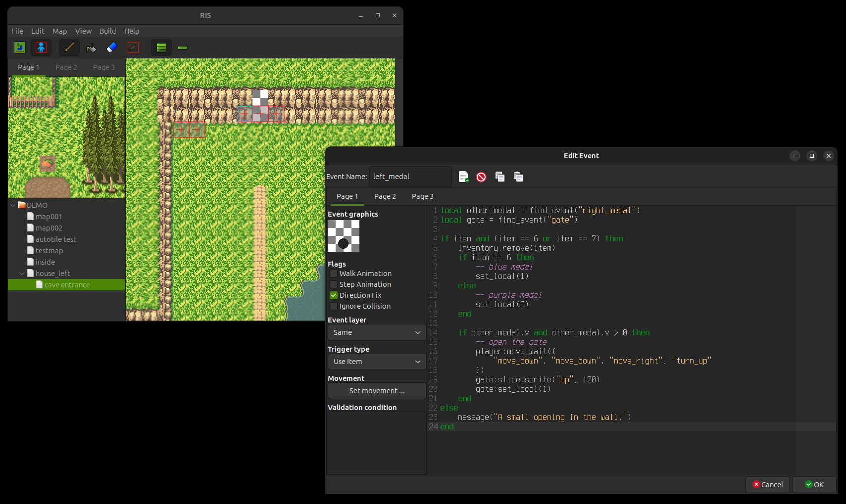Click the Validation condition text area
Viewport: 846px width, 504px height.
pos(377,443)
